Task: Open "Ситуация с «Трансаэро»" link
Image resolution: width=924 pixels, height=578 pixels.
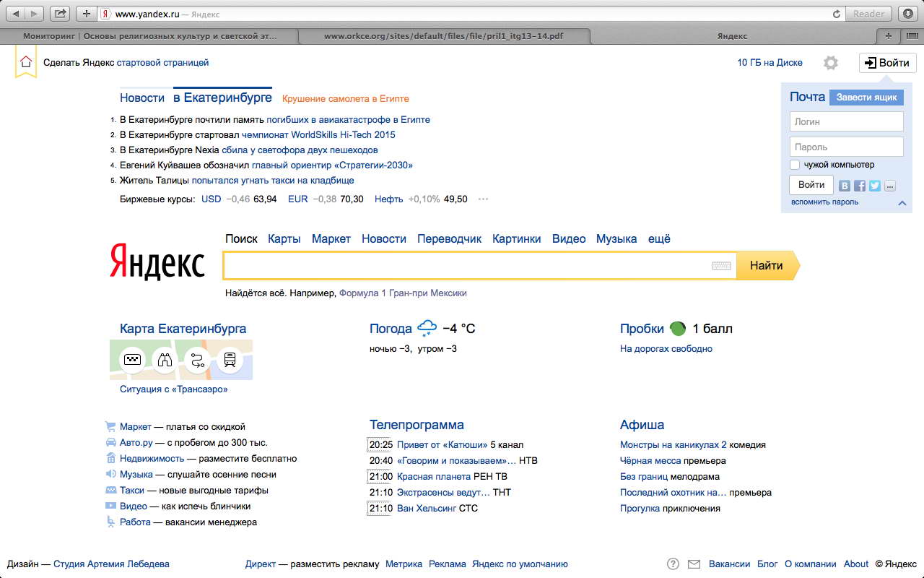Action: [x=173, y=389]
